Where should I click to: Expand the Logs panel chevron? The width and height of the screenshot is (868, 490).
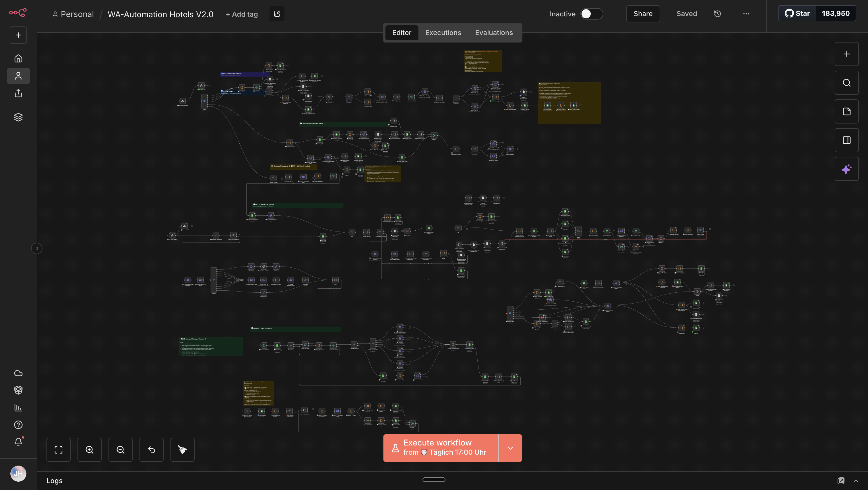pyautogui.click(x=856, y=481)
